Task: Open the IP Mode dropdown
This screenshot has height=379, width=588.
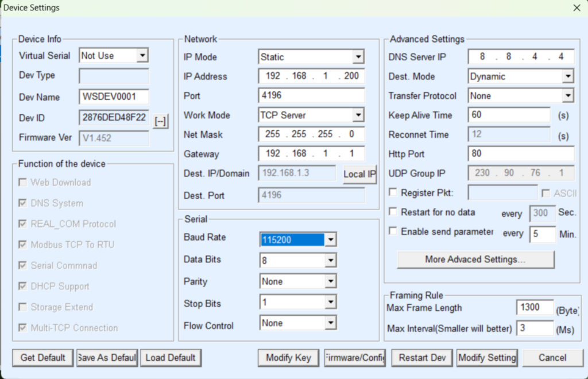Action: click(x=358, y=57)
